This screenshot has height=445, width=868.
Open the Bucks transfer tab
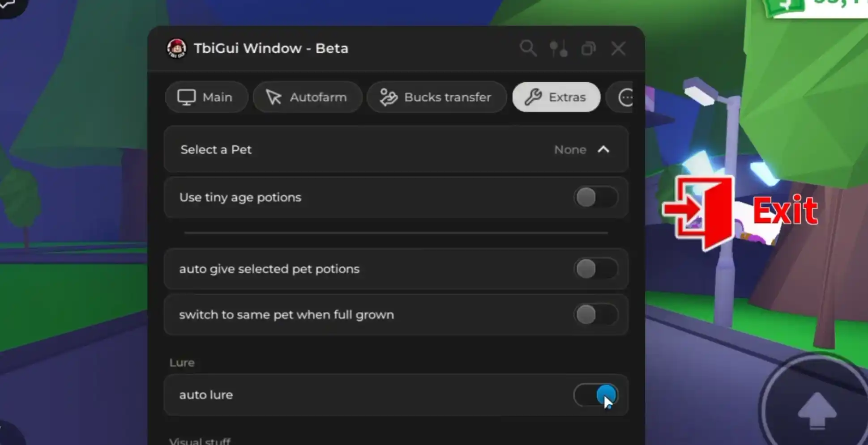click(x=436, y=97)
